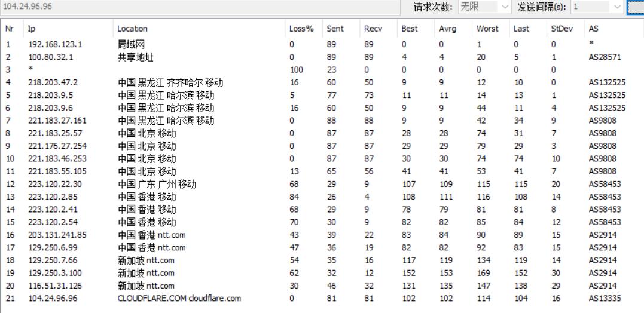The height and width of the screenshot is (313, 644).
Task: Sort by the Worst column header
Action: click(x=487, y=29)
